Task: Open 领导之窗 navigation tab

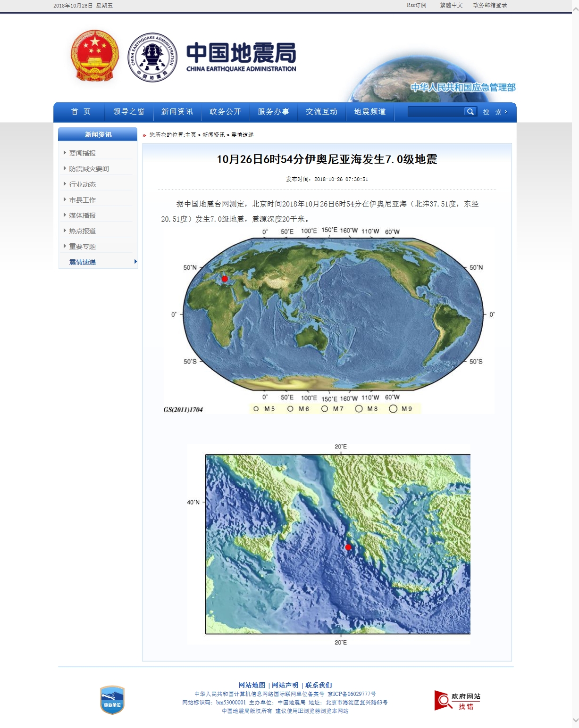Action: (x=129, y=112)
